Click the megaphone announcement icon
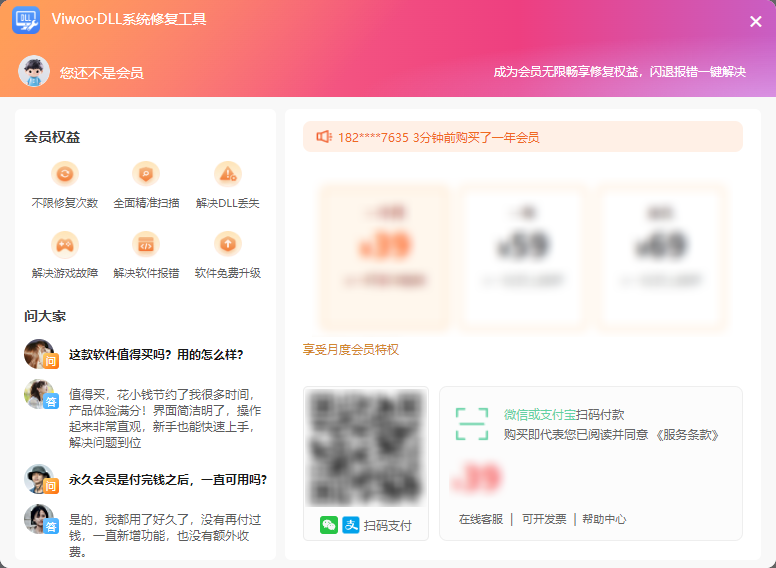This screenshot has width=776, height=568. click(x=324, y=137)
